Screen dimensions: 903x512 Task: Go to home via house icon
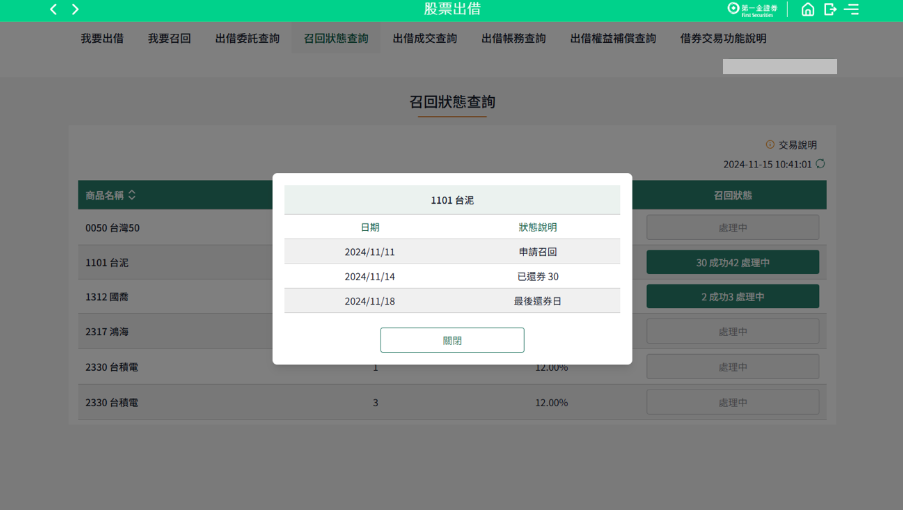click(808, 10)
